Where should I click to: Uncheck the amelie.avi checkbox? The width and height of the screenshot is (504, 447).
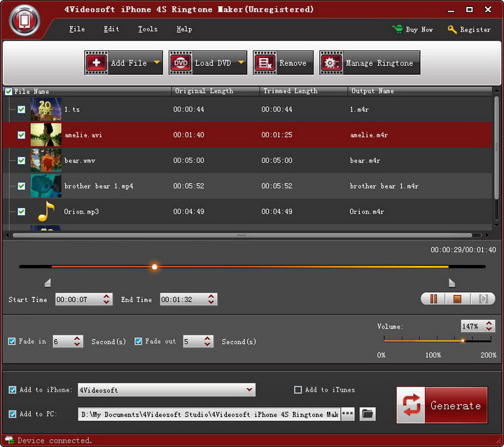pyautogui.click(x=21, y=135)
